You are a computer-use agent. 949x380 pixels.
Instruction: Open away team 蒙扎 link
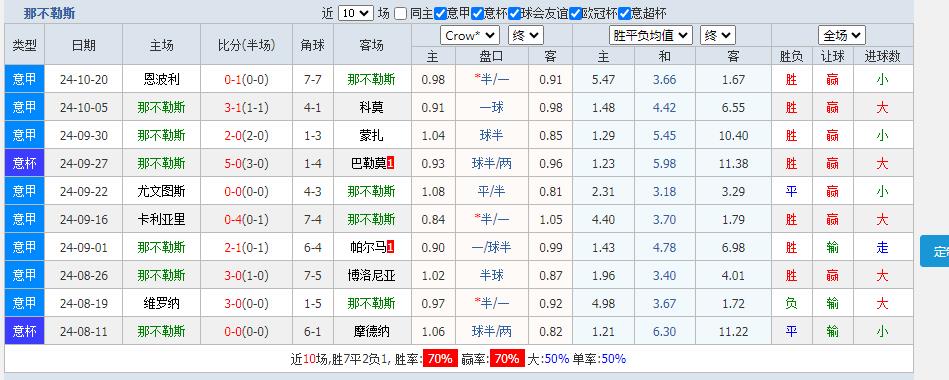pos(372,135)
